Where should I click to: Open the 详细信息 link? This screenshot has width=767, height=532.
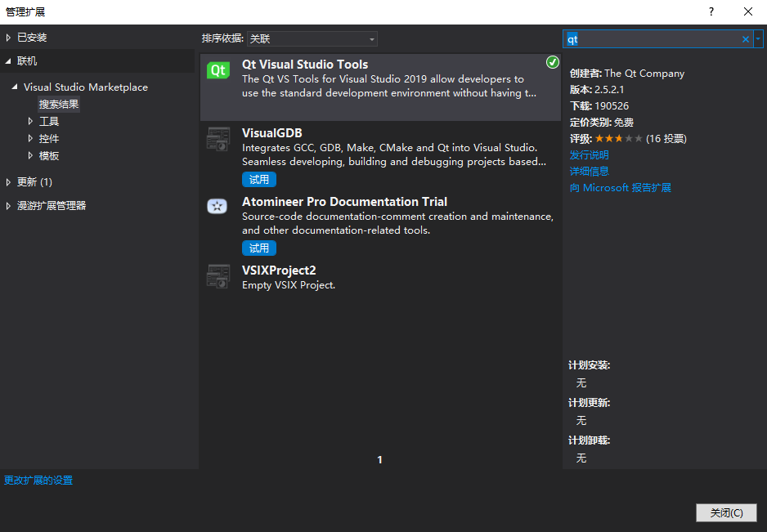pos(589,171)
